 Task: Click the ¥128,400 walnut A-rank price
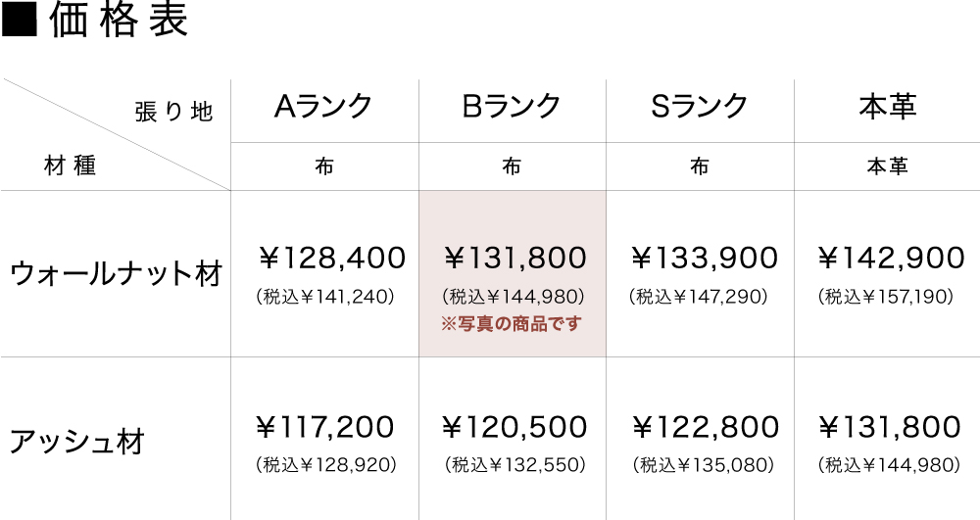point(331,259)
